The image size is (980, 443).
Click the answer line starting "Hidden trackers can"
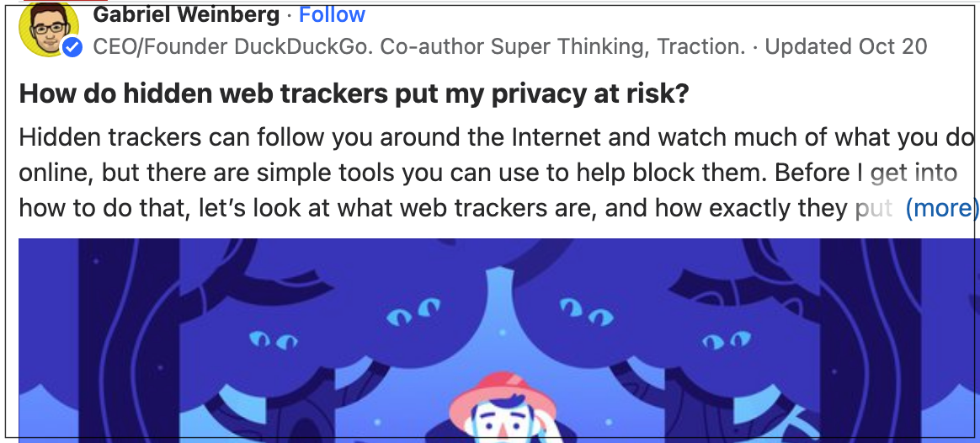(497, 137)
